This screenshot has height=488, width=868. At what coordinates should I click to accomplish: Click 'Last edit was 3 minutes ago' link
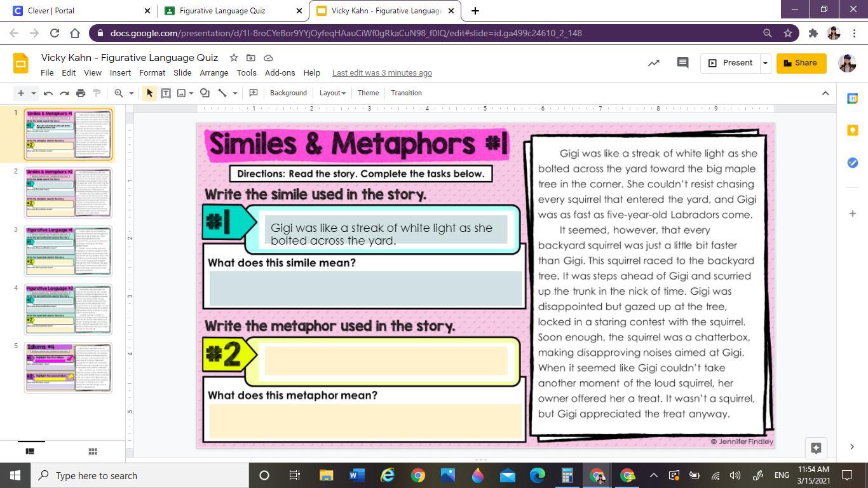point(382,73)
